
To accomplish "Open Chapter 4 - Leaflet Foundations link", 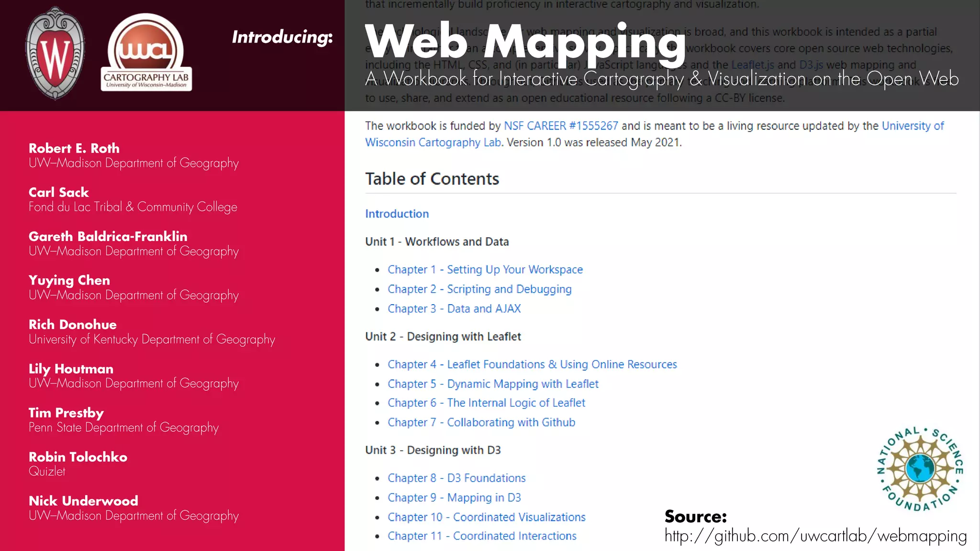I will click(532, 364).
